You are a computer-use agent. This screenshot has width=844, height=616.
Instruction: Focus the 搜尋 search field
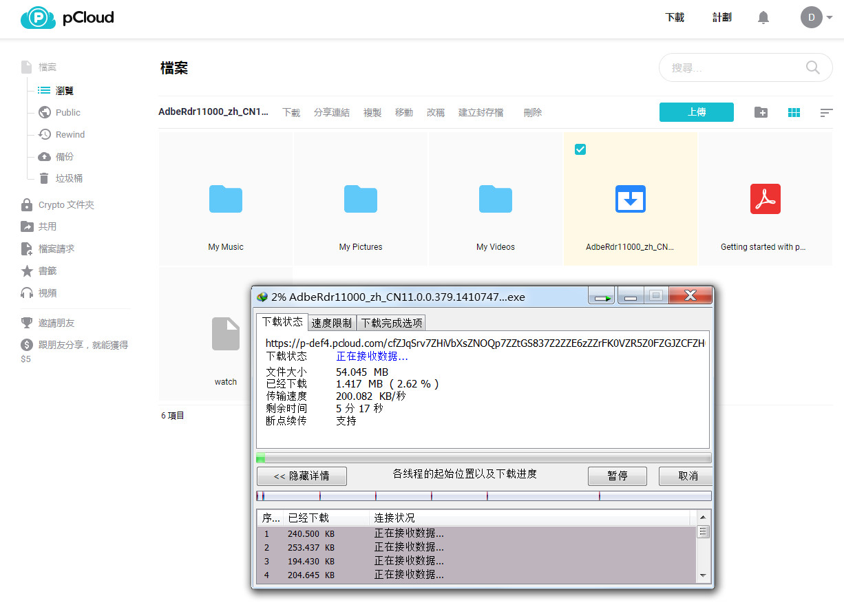pos(746,67)
